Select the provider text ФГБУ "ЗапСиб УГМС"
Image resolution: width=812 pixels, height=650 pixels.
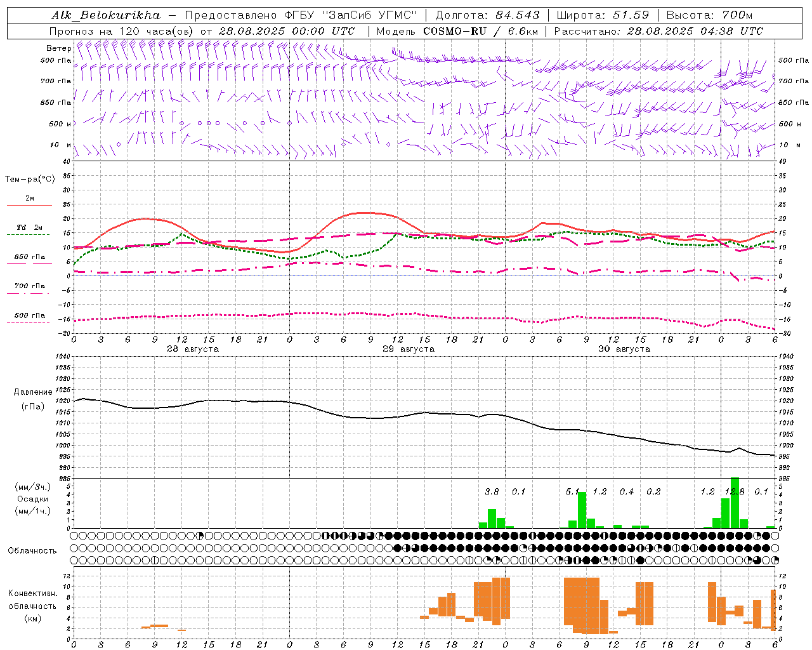pos(350,15)
